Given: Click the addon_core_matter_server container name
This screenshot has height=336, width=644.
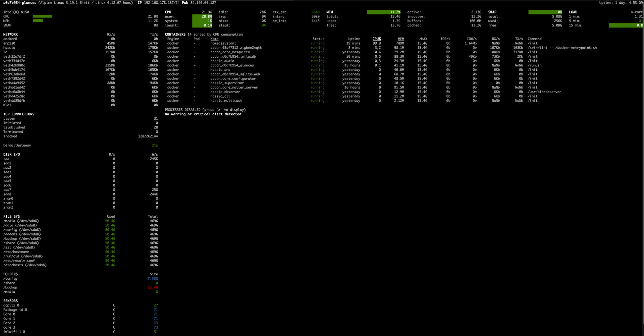Looking at the screenshot, I should pos(234,88).
